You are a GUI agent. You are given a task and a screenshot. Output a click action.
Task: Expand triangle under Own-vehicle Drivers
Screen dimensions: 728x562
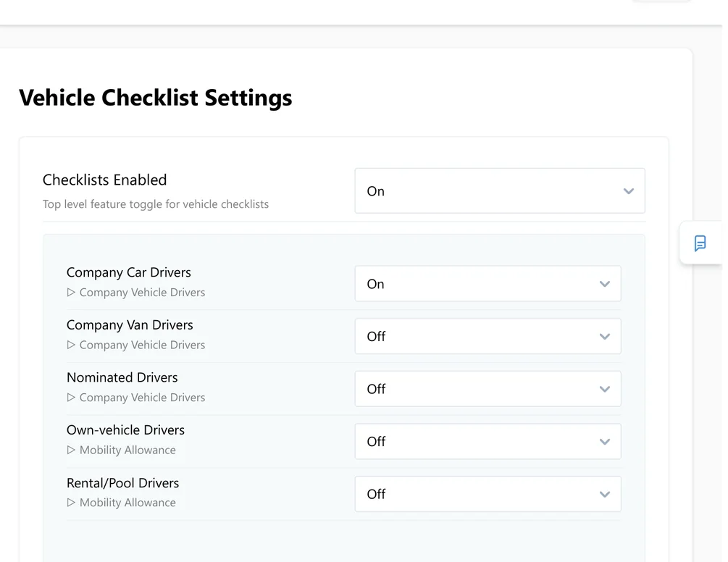(71, 450)
